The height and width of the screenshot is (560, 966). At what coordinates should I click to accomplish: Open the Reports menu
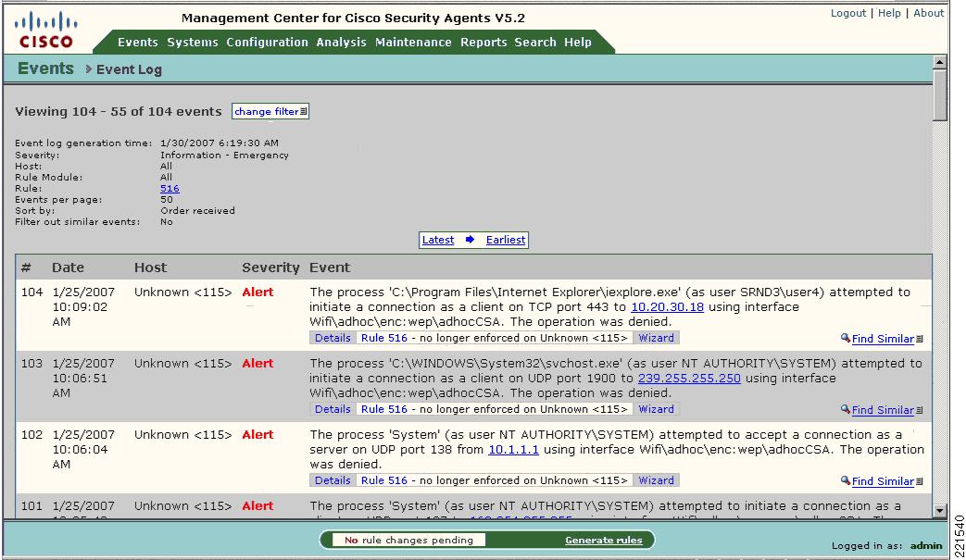(483, 42)
